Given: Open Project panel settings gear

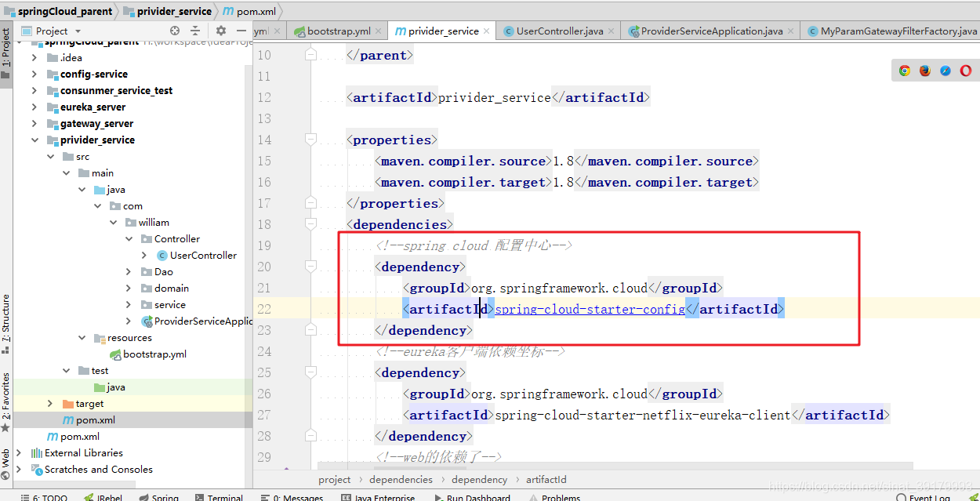Looking at the screenshot, I should [221, 31].
